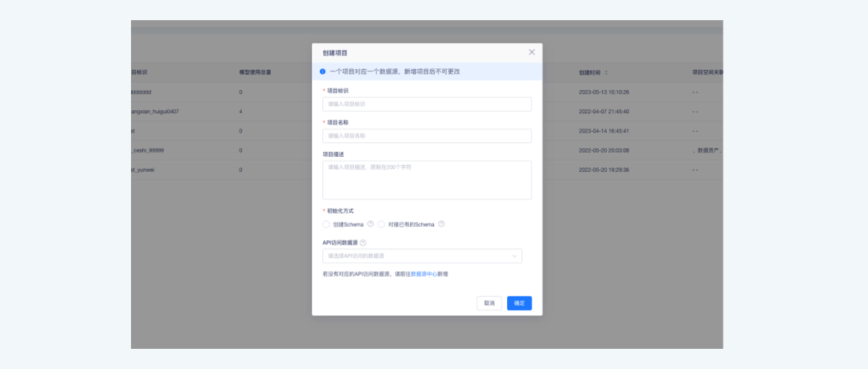The height and width of the screenshot is (369, 868).
Task: Click the 模型使用总量 column header
Action: pos(255,72)
